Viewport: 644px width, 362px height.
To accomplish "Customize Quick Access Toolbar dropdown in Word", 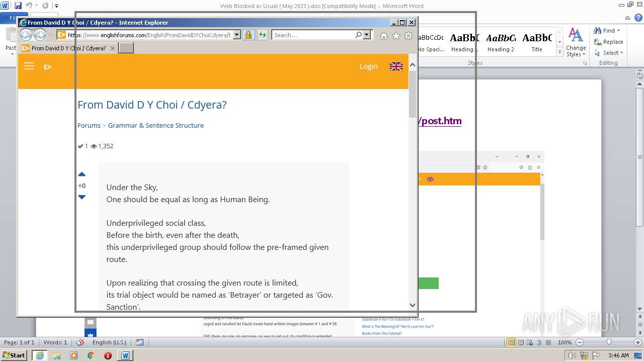I will point(57,6).
